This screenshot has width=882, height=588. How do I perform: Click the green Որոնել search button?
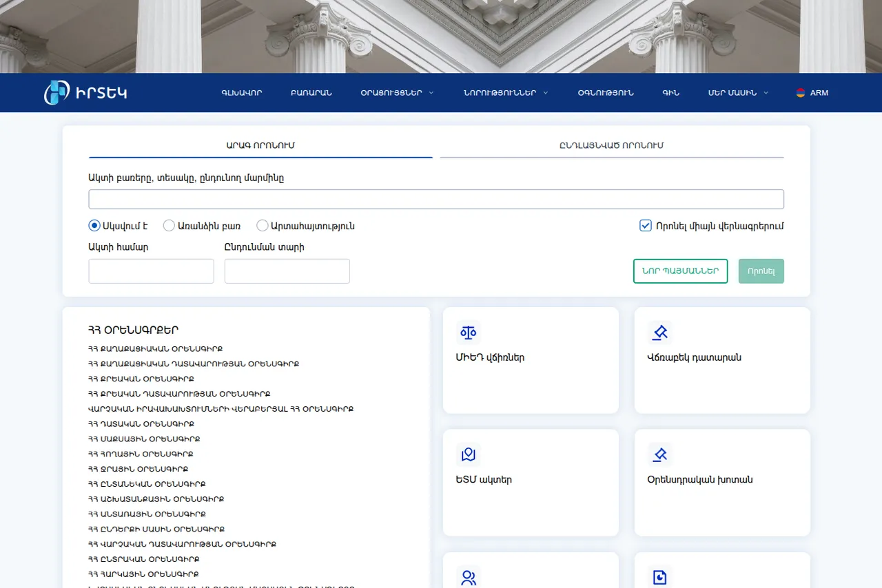(761, 271)
